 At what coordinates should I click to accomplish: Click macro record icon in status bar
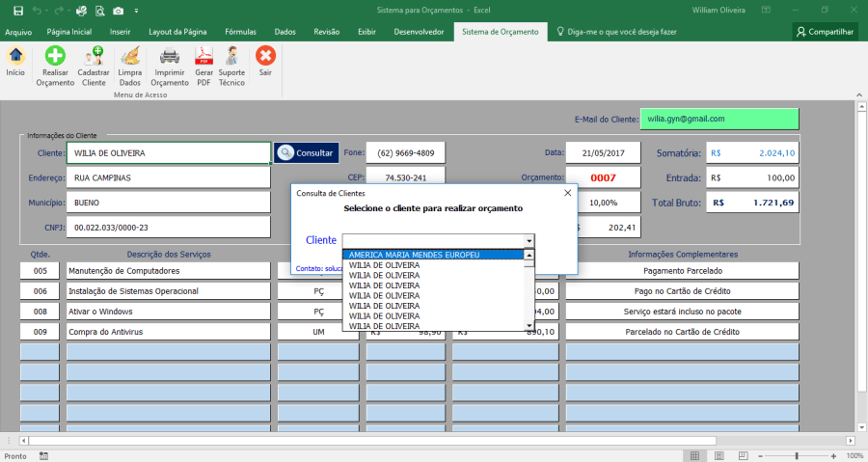pyautogui.click(x=43, y=456)
